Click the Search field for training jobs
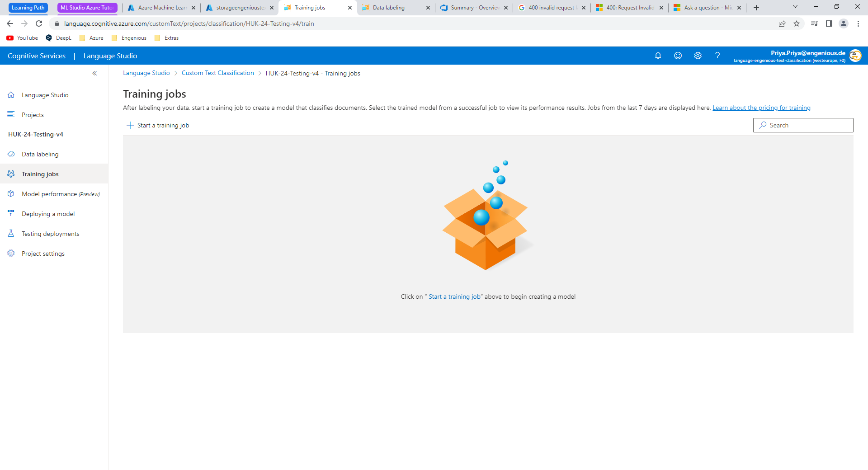Screen dimensions: 868x470 [803, 125]
